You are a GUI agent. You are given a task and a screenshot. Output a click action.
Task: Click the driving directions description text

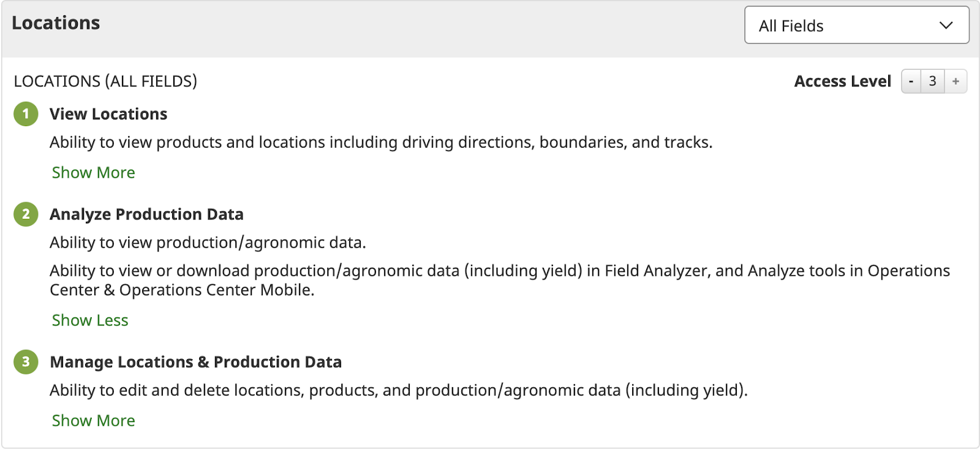point(381,143)
